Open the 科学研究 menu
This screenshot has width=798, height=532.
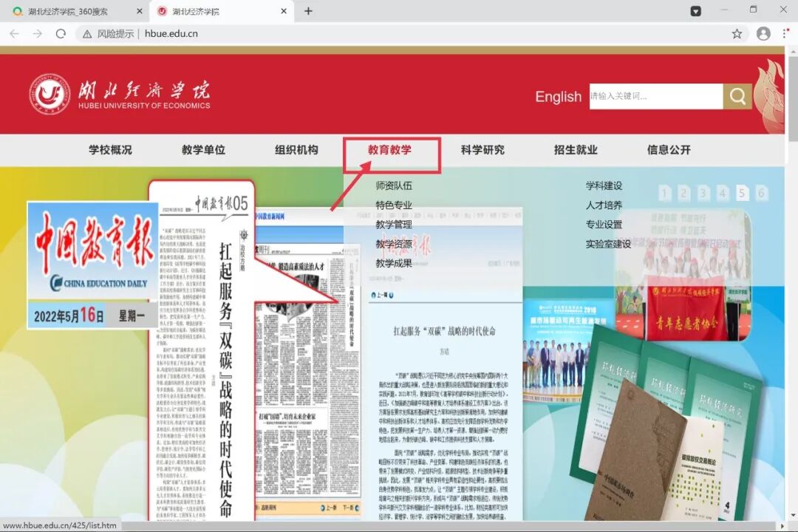pyautogui.click(x=483, y=150)
